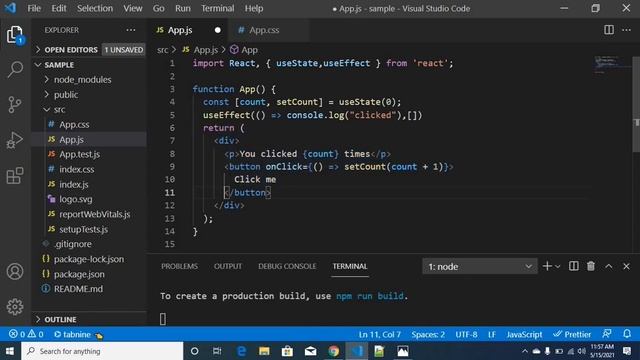Click Windows search box
This screenshot has height=360, width=640.
(x=102, y=351)
